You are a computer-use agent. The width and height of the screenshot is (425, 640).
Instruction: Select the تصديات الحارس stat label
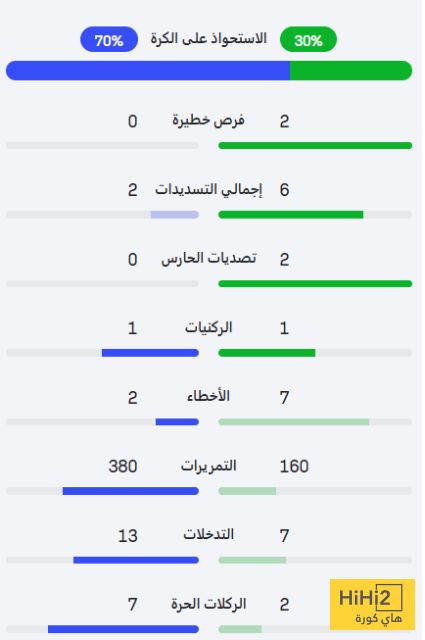[x=209, y=259]
